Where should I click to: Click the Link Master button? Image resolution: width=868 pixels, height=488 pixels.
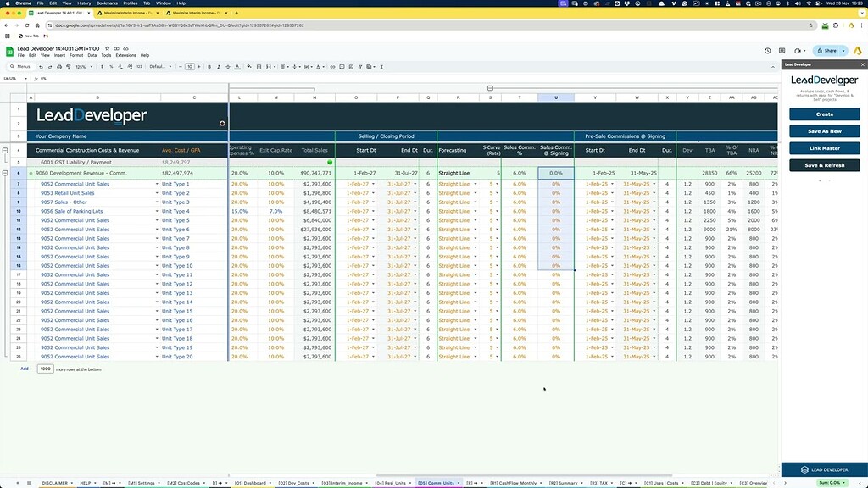[824, 148]
